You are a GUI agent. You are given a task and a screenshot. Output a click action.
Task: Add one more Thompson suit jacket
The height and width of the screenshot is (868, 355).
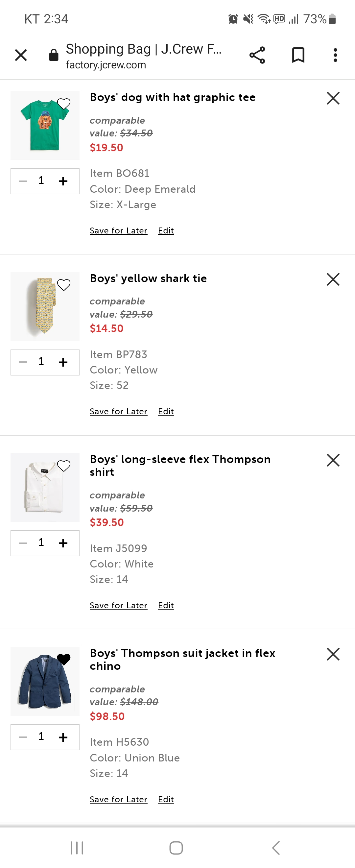click(63, 737)
